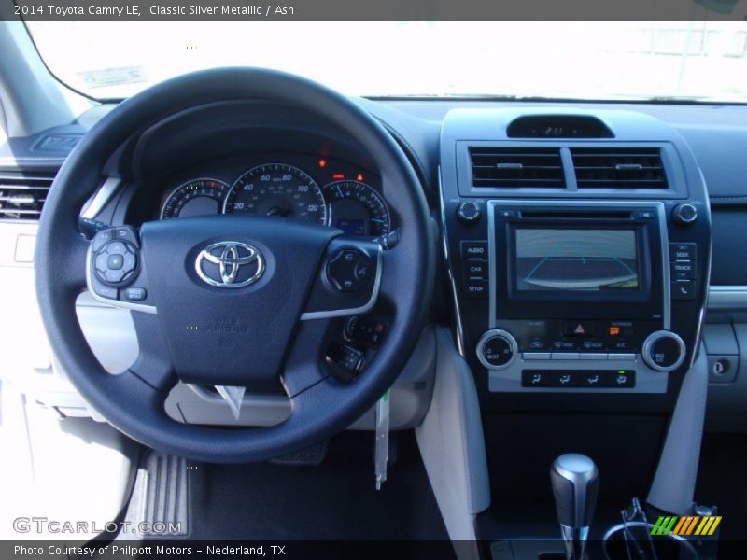Click the driver side air vent
The image size is (747, 560).
coord(24,196)
